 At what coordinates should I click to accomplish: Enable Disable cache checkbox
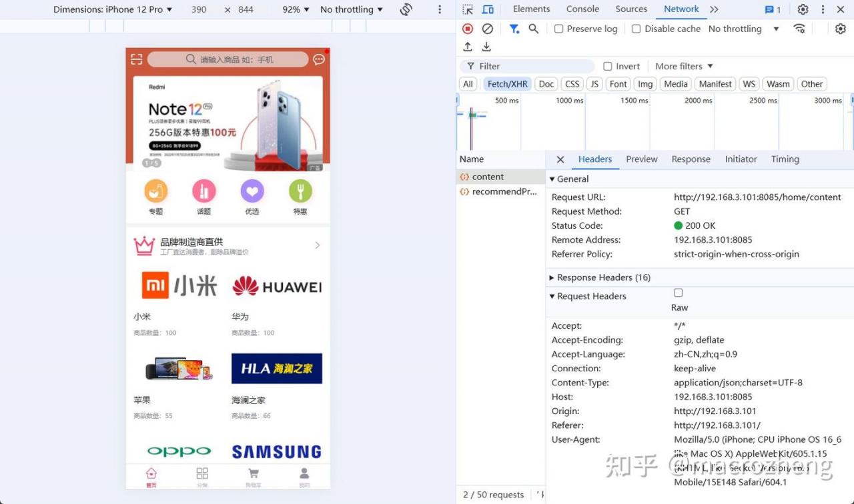(x=636, y=29)
